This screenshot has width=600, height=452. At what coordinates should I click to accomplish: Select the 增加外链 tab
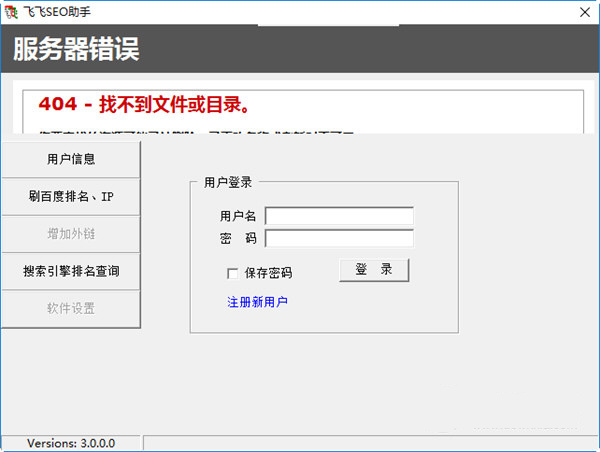71,233
